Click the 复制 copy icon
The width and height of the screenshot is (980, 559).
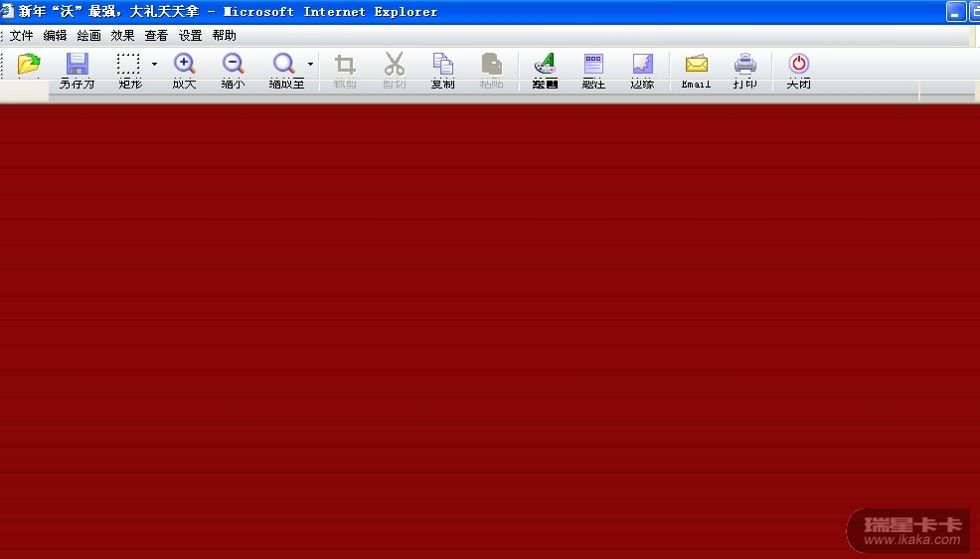click(x=443, y=64)
